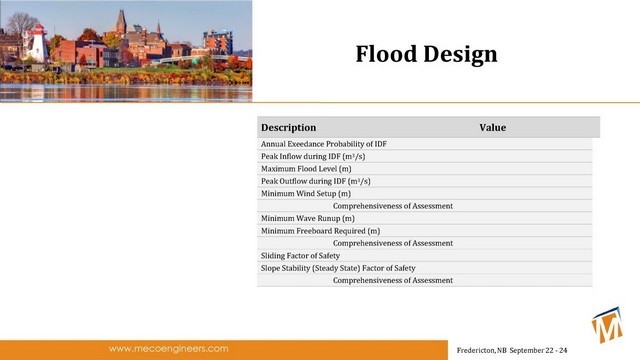
Task: Click the Flood Design title
Action: tap(427, 54)
